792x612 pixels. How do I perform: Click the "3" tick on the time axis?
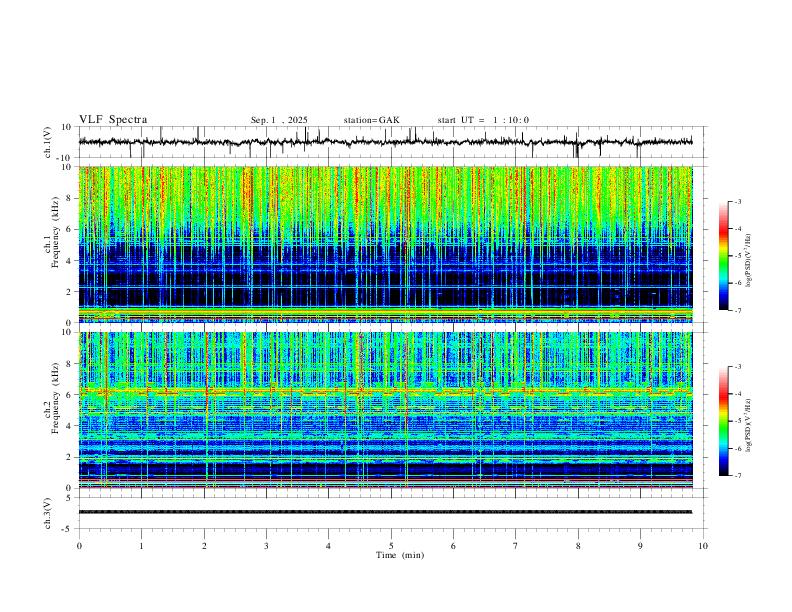[266, 546]
